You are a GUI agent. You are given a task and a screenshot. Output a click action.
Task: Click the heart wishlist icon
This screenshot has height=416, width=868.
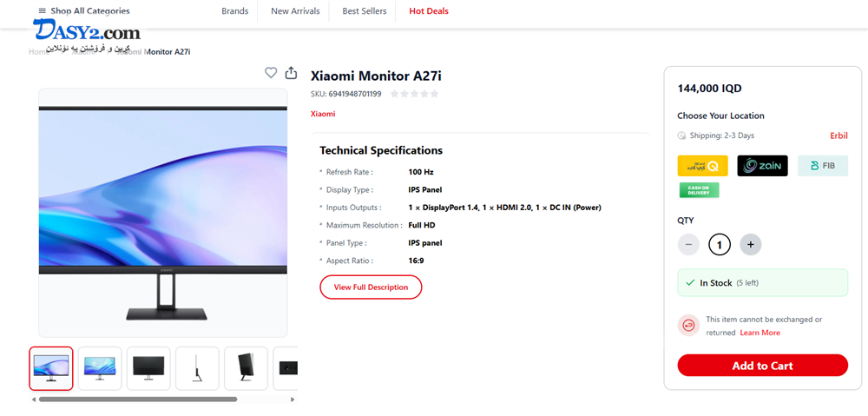[271, 73]
